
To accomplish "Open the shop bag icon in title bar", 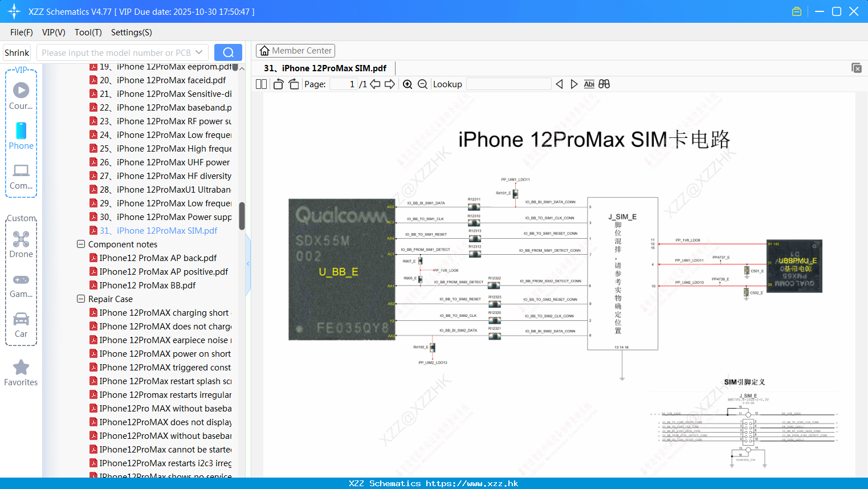I will tap(797, 11).
